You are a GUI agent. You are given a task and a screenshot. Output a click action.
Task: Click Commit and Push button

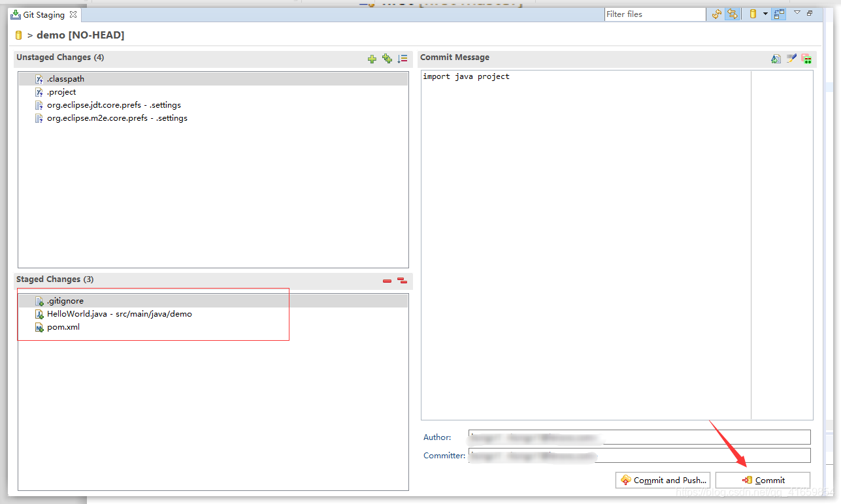[x=663, y=480]
